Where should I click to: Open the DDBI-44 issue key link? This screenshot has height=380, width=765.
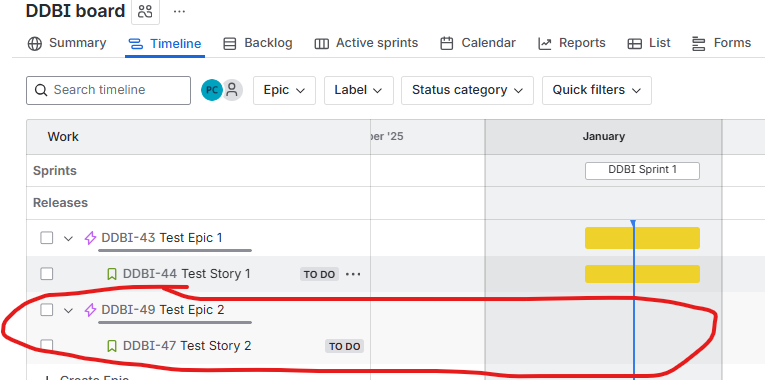tap(150, 274)
